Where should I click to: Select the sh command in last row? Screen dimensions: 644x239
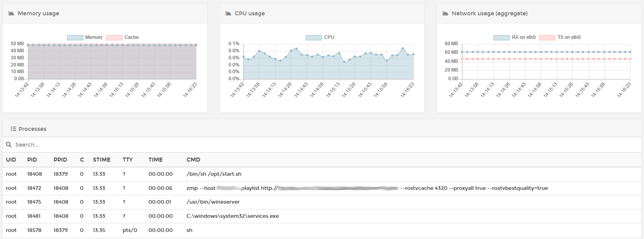click(x=189, y=230)
